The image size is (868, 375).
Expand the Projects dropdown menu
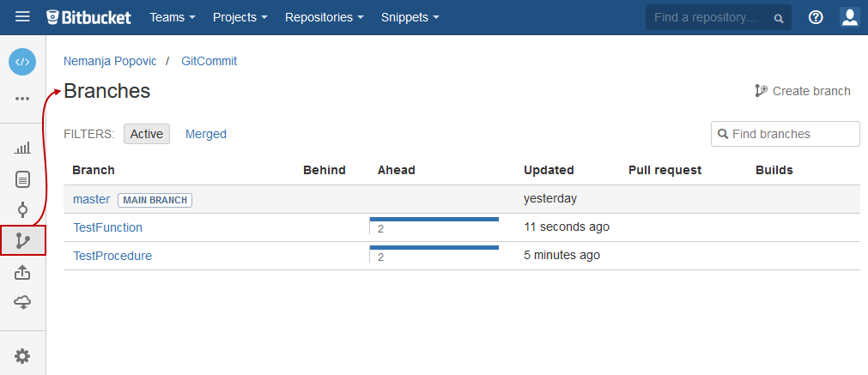coord(240,17)
